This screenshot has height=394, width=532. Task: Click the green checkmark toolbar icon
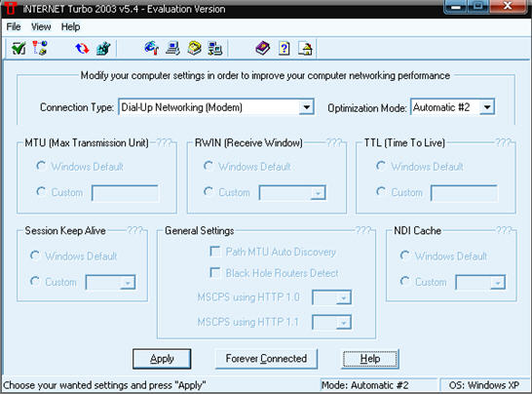19,48
